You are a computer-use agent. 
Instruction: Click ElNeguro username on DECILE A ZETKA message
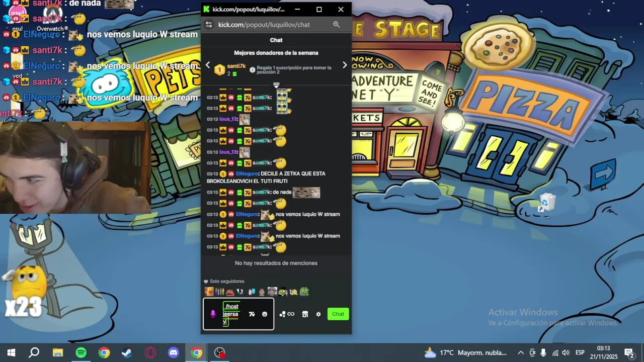(x=247, y=173)
